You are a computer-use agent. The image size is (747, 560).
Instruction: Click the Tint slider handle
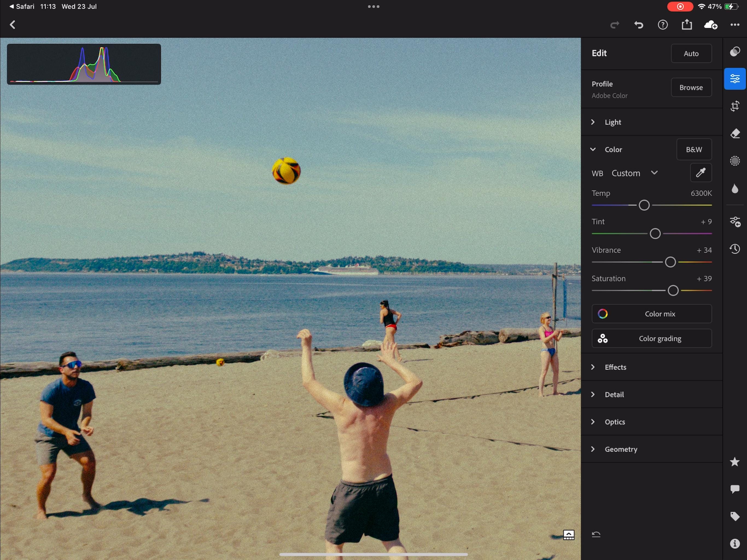click(x=655, y=234)
